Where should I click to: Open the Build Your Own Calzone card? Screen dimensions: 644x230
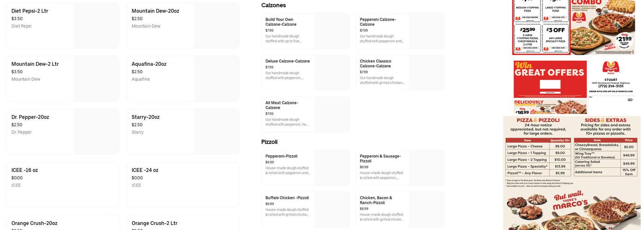click(305, 31)
